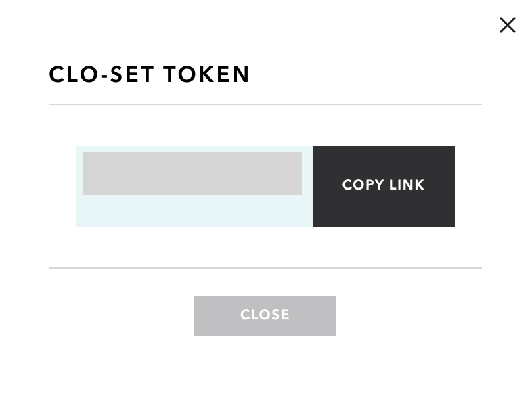
Task: Select the gray token text field
Action: [192, 173]
